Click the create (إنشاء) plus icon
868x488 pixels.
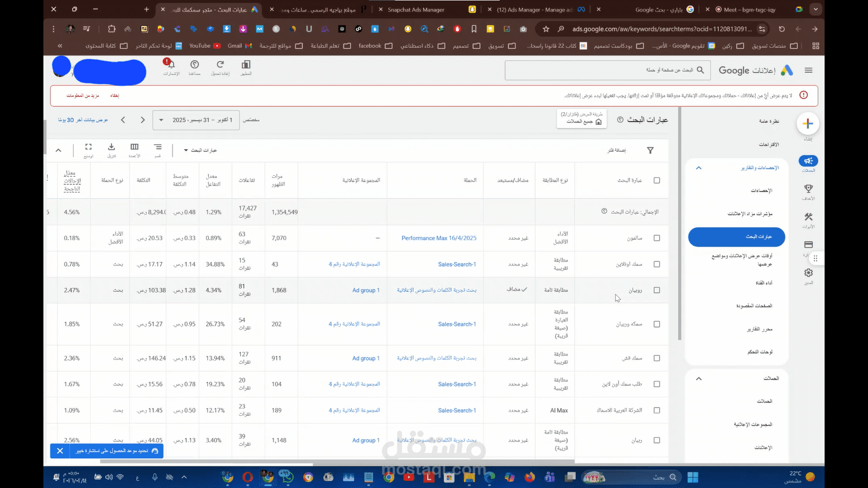808,123
